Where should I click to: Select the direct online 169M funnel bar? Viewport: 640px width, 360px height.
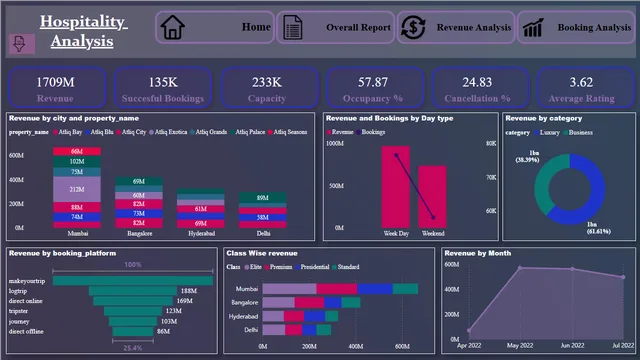pyautogui.click(x=133, y=301)
